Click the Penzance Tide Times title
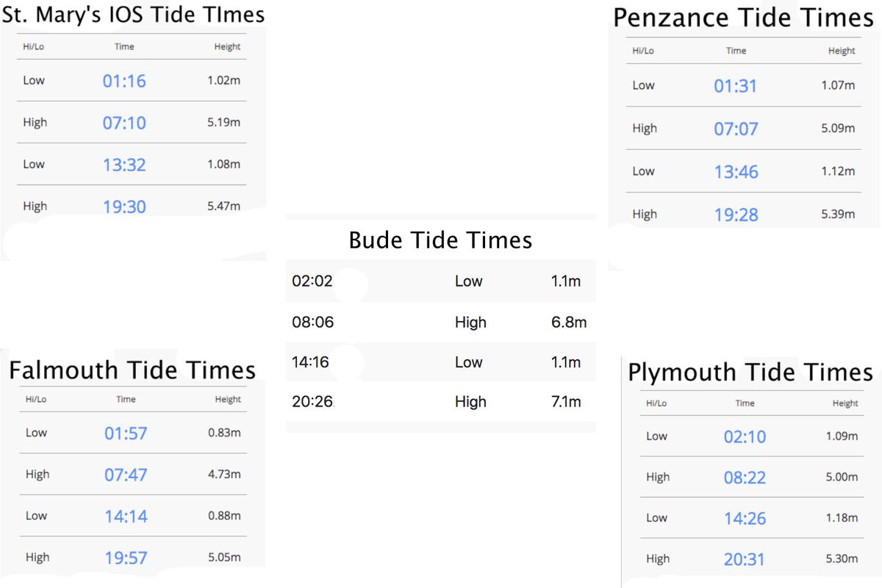This screenshot has height=588, width=882. [x=743, y=18]
